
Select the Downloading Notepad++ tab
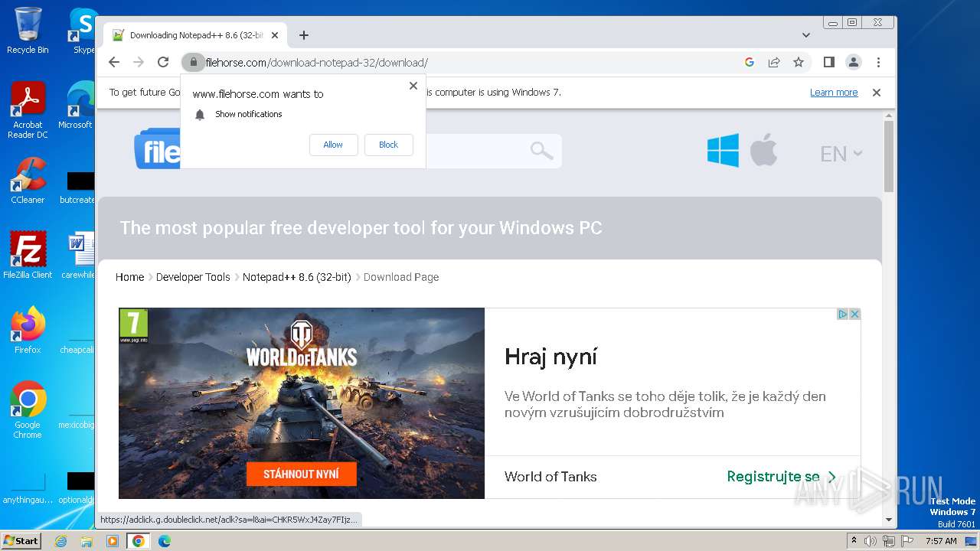[x=195, y=35]
